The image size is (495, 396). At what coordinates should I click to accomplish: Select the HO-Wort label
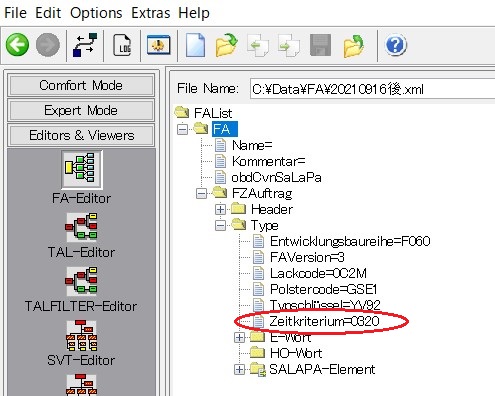click(296, 353)
